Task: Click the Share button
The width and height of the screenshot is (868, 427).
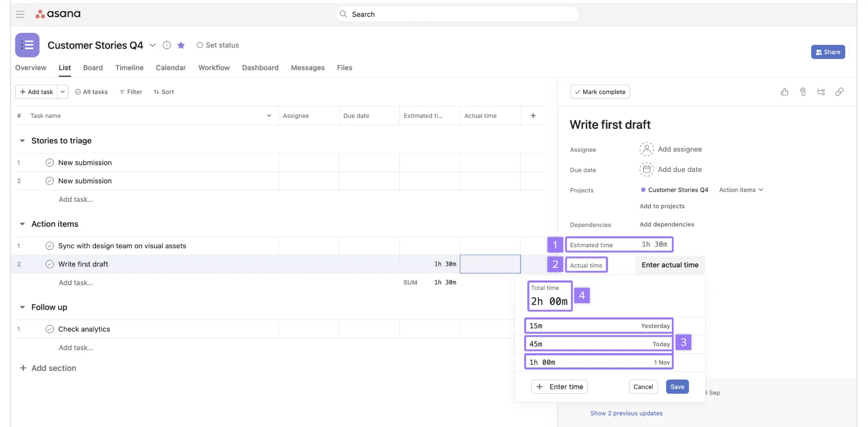Action: click(828, 52)
